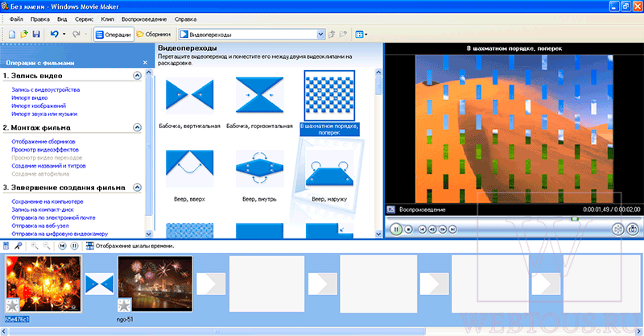Click the play storyboard button

74,246
